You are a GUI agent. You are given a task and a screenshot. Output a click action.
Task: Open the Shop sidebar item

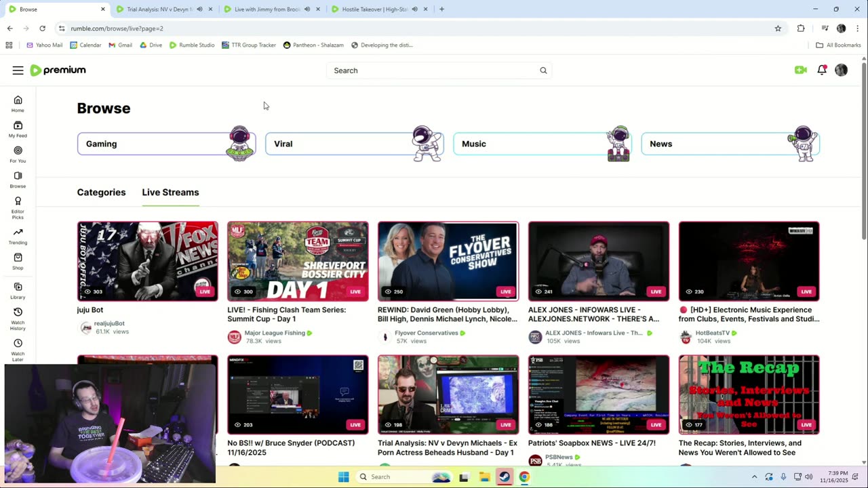tap(18, 261)
